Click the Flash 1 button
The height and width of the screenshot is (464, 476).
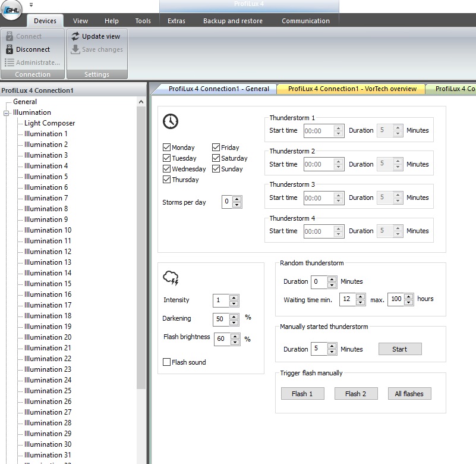tap(302, 394)
